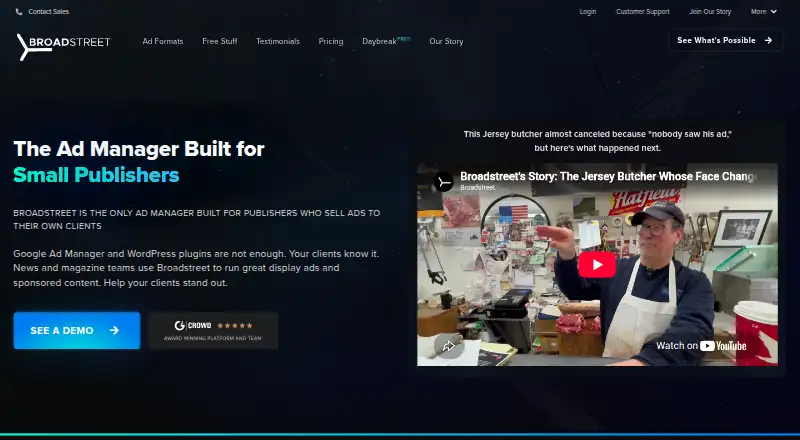Open the video title link
This screenshot has height=440, width=800.
(607, 177)
